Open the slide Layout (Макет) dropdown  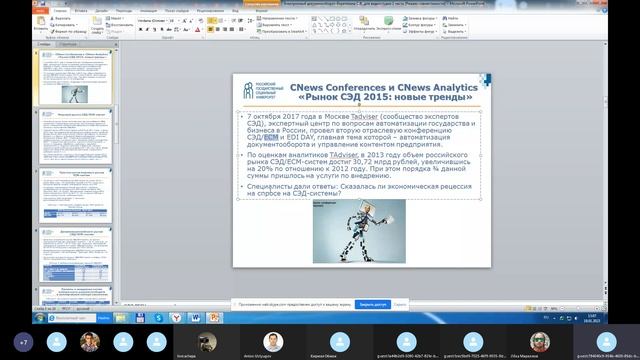[116, 19]
